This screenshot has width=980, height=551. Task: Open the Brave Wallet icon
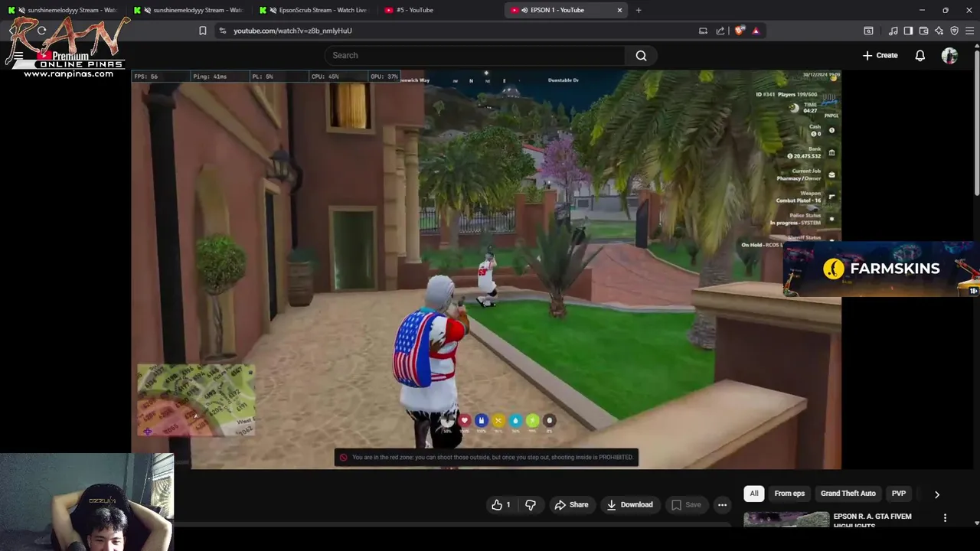[923, 31]
